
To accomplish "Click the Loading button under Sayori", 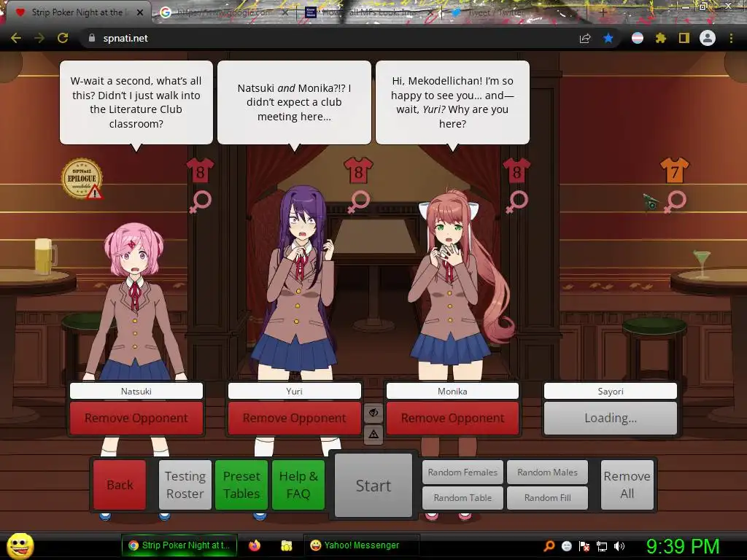I will click(x=611, y=418).
